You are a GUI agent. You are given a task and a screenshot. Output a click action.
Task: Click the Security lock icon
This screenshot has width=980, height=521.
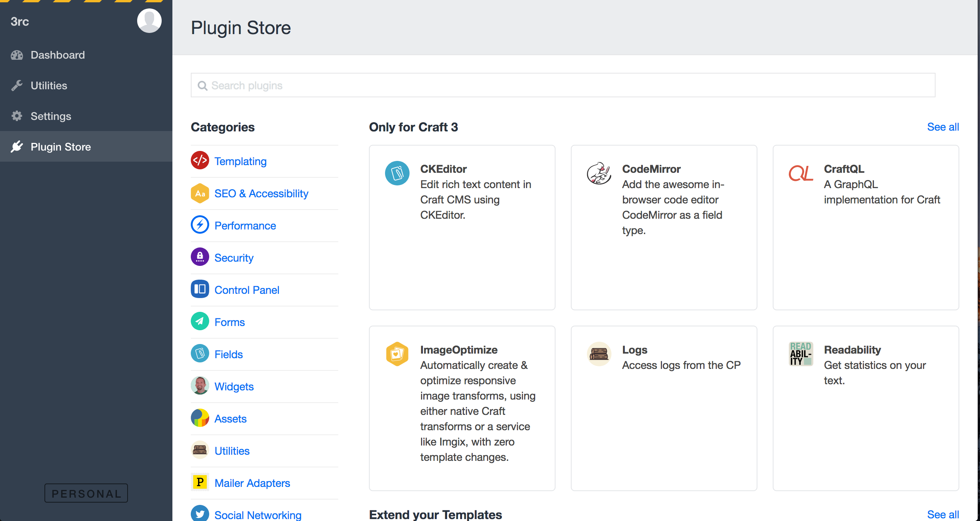click(x=200, y=257)
